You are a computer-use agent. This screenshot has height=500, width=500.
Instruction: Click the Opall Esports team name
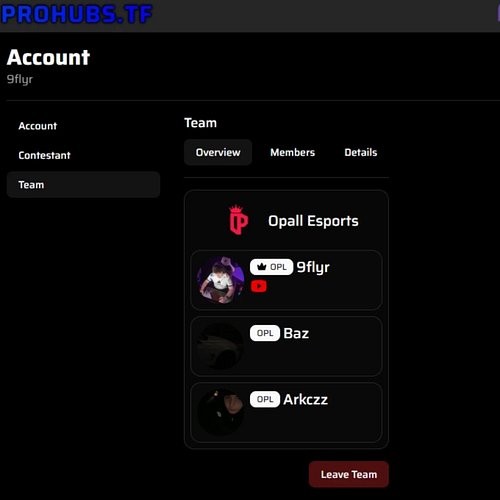coord(313,221)
